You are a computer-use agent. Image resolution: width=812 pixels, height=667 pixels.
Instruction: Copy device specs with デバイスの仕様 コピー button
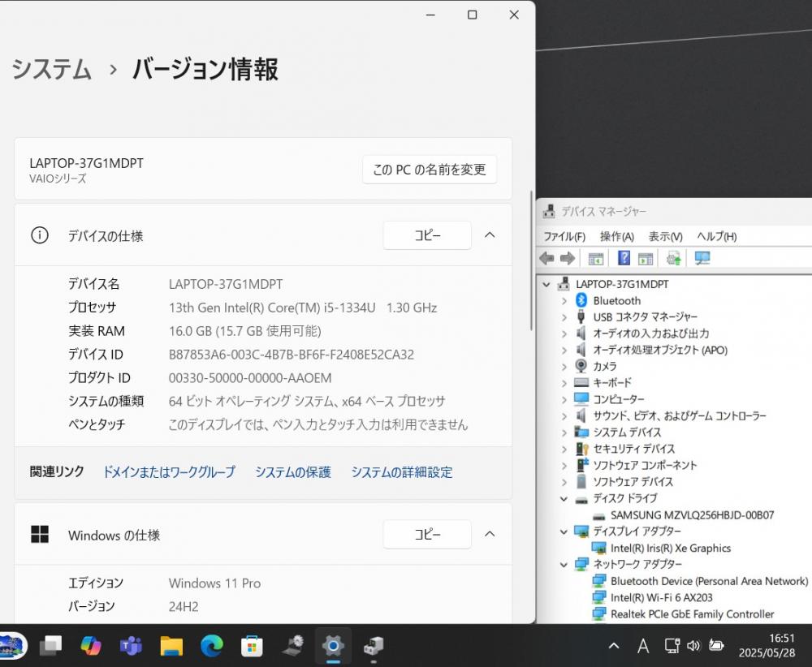[427, 235]
